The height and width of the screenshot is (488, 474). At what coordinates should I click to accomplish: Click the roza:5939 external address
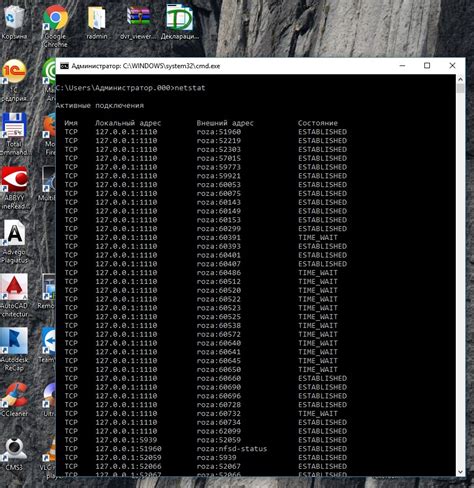point(217,457)
